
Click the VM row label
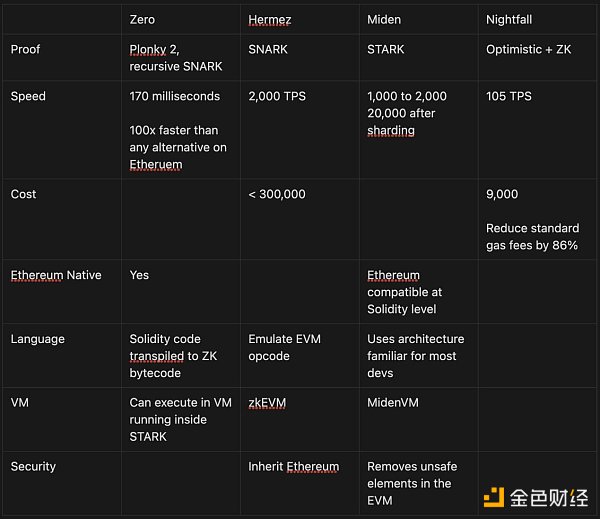(x=21, y=403)
